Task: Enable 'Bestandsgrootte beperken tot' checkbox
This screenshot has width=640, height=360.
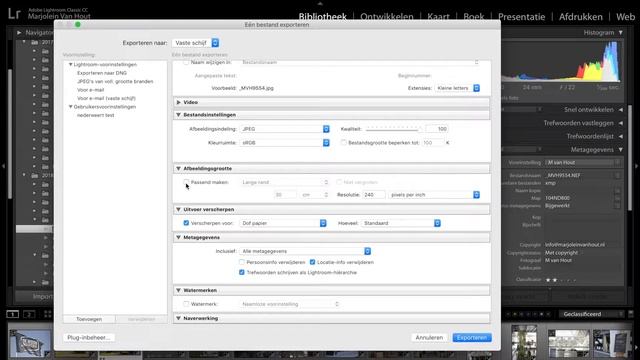Action: coord(344,142)
